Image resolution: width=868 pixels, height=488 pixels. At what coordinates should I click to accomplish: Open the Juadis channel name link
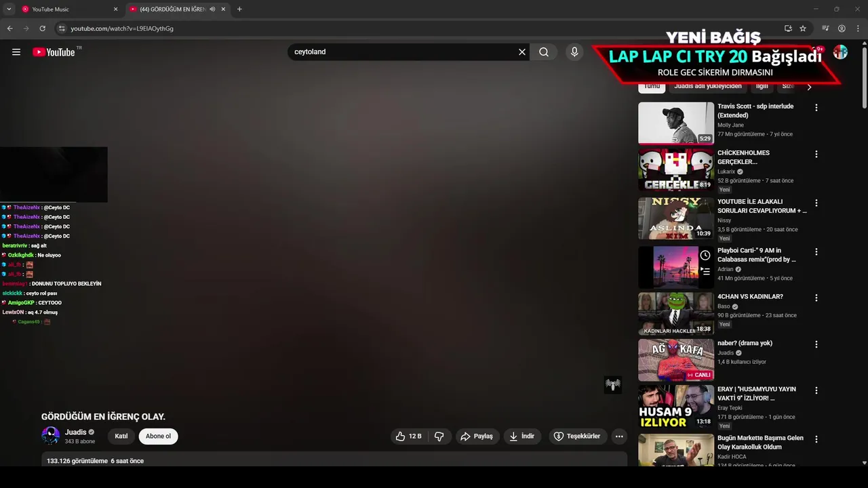click(x=76, y=432)
